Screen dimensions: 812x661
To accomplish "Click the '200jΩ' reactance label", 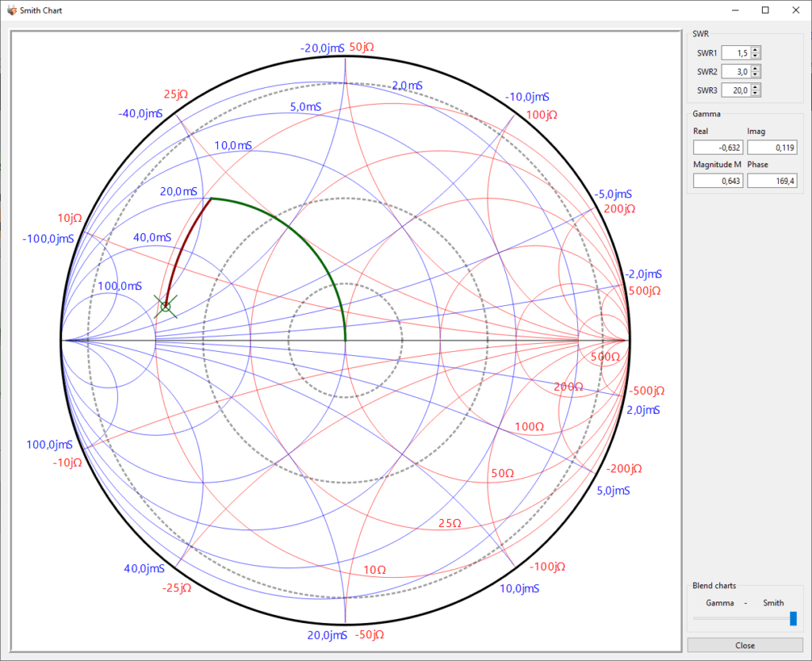I will (x=619, y=208).
